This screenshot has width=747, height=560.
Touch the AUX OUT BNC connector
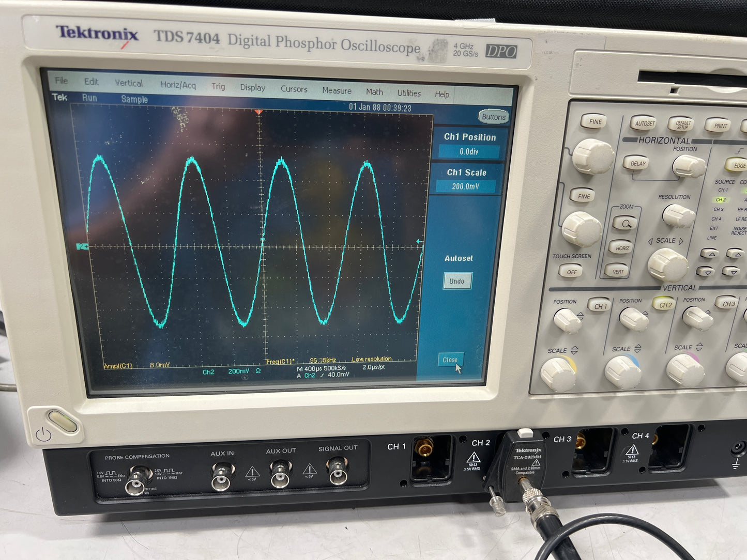[x=280, y=474]
